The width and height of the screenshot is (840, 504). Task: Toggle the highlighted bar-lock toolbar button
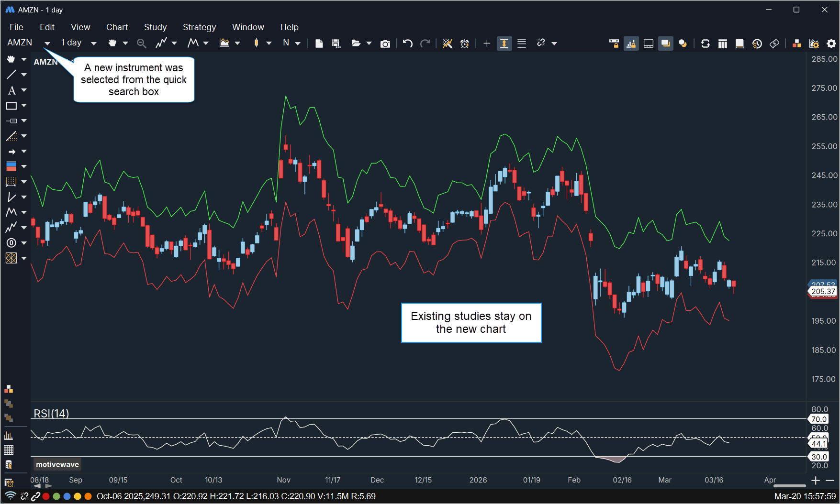coord(631,44)
